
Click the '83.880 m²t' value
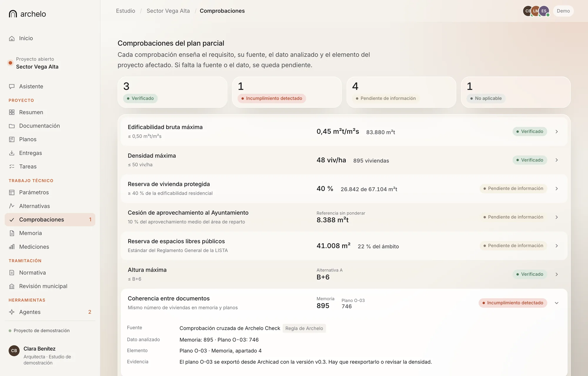(380, 132)
